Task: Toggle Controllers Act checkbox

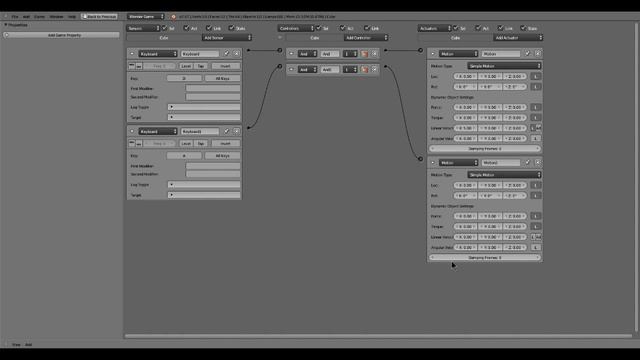Action: (x=343, y=28)
